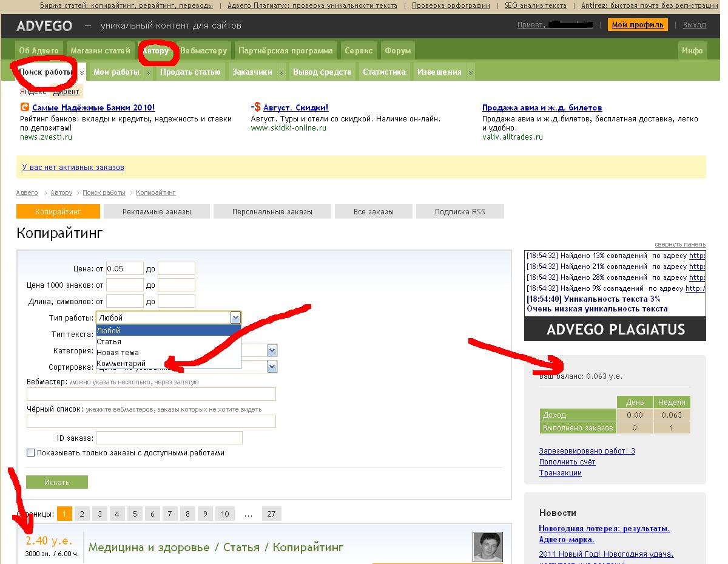Open the Категория dropdown

272,350
